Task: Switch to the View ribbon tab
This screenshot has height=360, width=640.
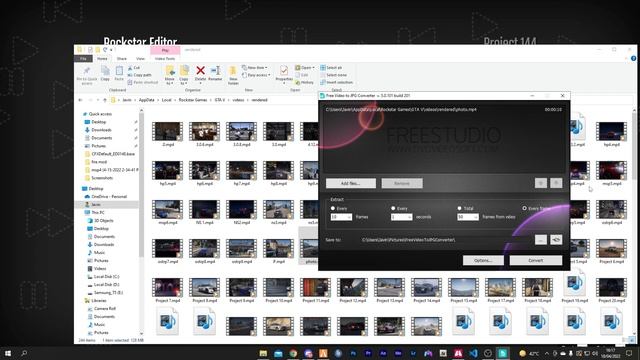Action: click(x=140, y=59)
